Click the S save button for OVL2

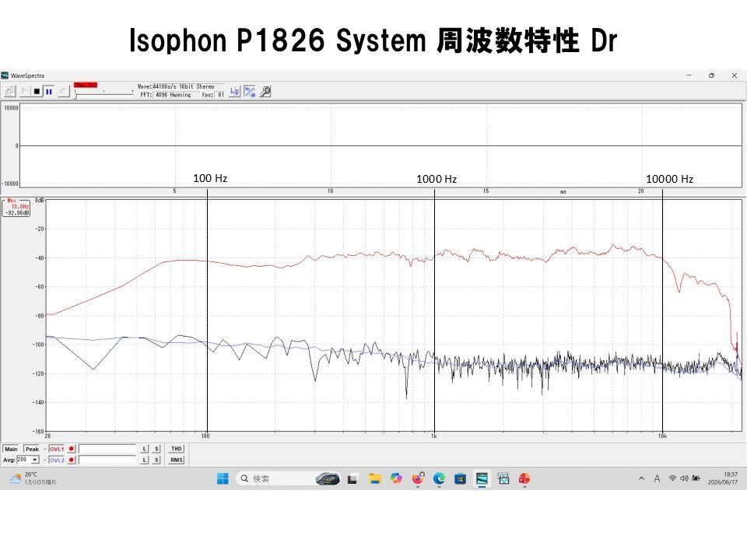[x=156, y=460]
